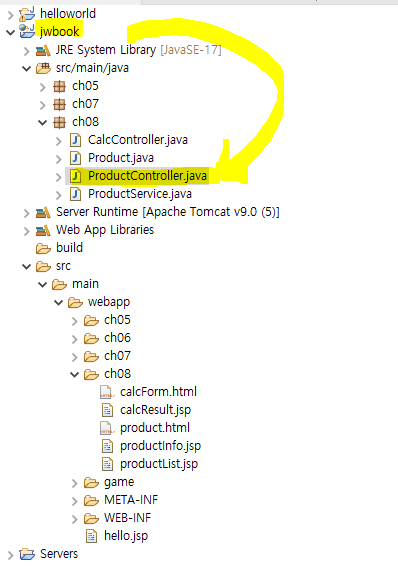Screen dimensions: 398x567
Task: Collapse the ch08 java package
Action: (x=43, y=122)
